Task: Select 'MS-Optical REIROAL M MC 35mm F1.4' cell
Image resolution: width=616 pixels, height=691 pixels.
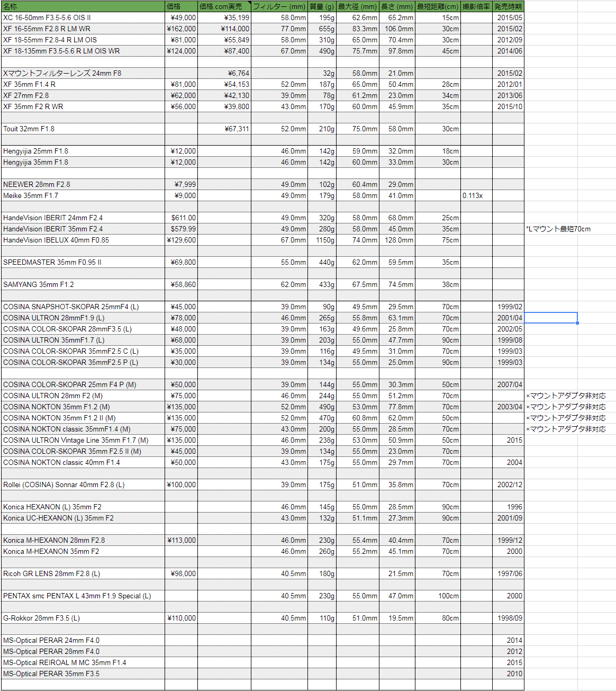Action: click(83, 662)
